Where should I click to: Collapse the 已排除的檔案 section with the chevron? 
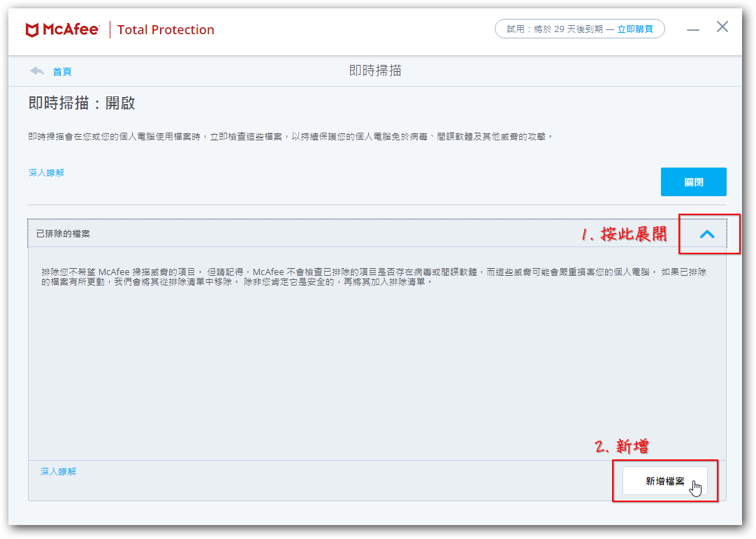pyautogui.click(x=707, y=234)
